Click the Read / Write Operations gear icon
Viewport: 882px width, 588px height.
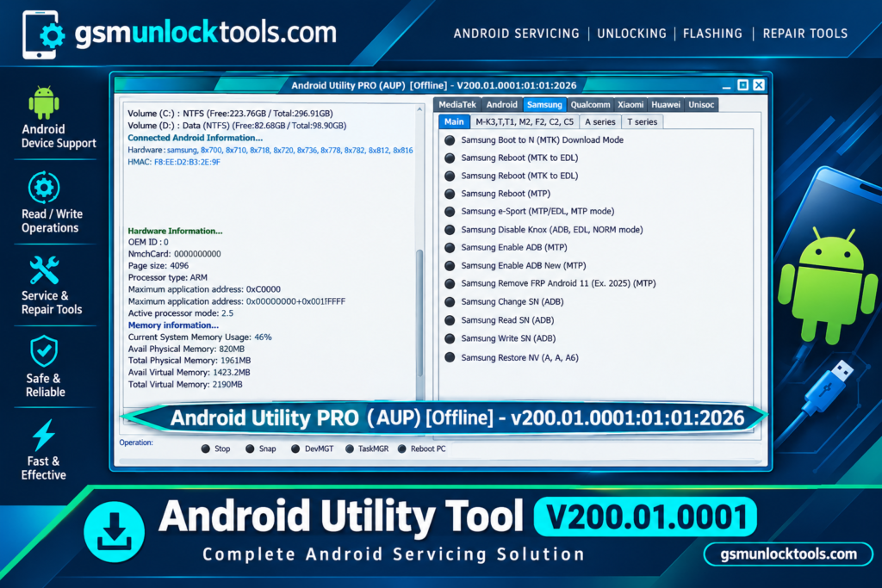(44, 188)
